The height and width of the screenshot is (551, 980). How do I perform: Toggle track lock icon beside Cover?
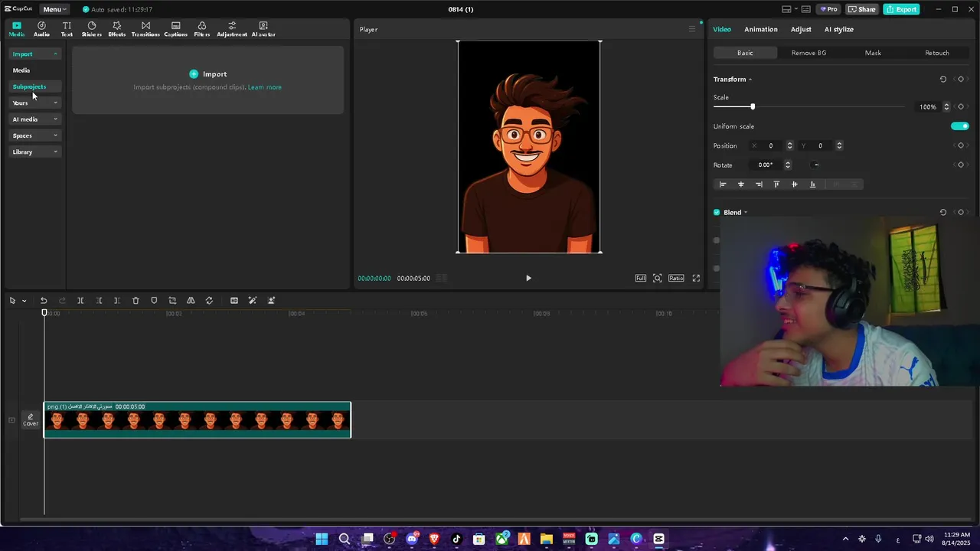(11, 419)
